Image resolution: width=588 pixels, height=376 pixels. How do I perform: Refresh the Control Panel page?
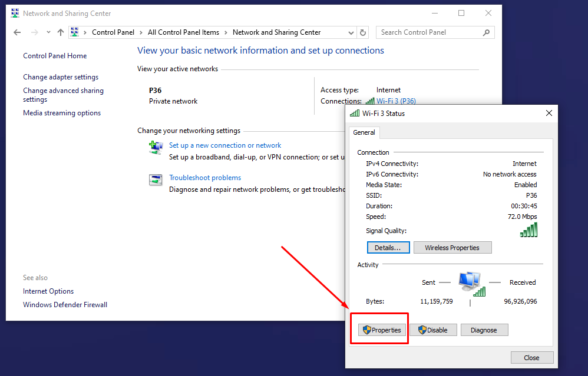[362, 32]
